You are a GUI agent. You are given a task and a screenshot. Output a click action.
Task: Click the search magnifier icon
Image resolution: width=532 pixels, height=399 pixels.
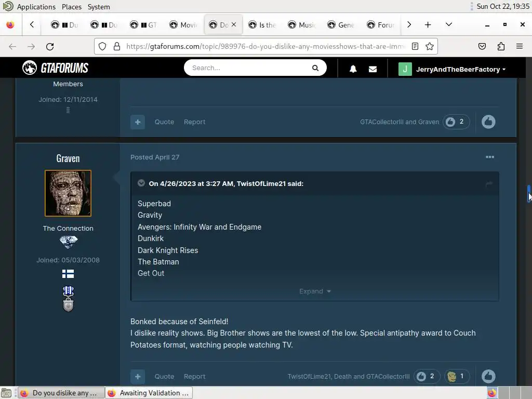[x=315, y=68]
